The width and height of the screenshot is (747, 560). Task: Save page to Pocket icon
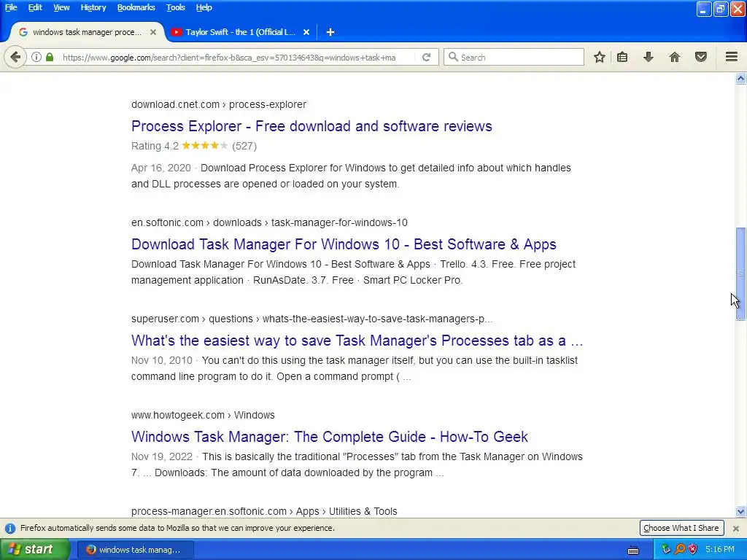click(701, 57)
